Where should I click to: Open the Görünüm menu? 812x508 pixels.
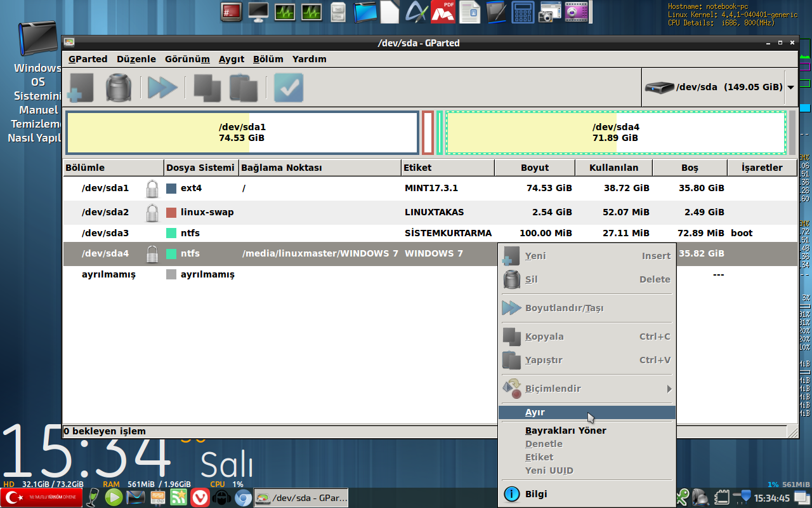[187, 59]
